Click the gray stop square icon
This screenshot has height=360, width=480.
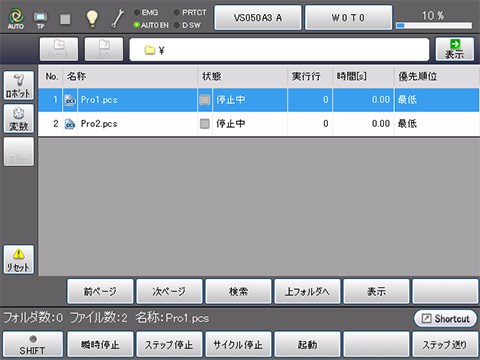tap(65, 19)
